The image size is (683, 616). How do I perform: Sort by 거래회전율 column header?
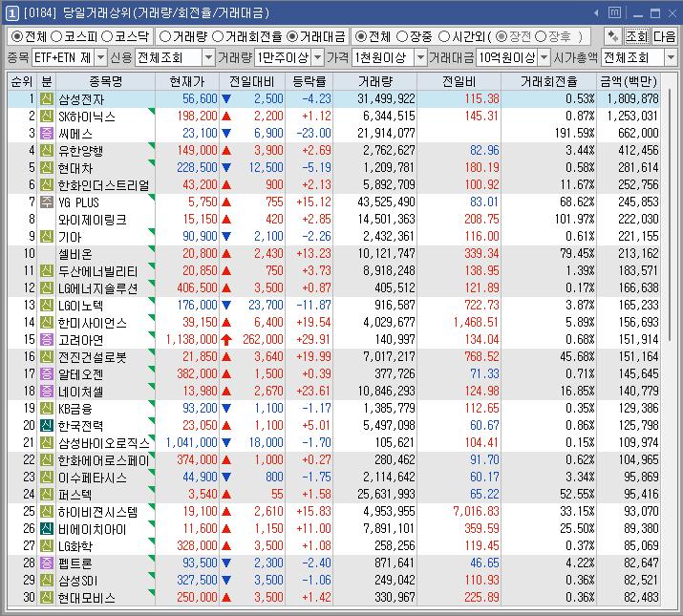coord(548,81)
